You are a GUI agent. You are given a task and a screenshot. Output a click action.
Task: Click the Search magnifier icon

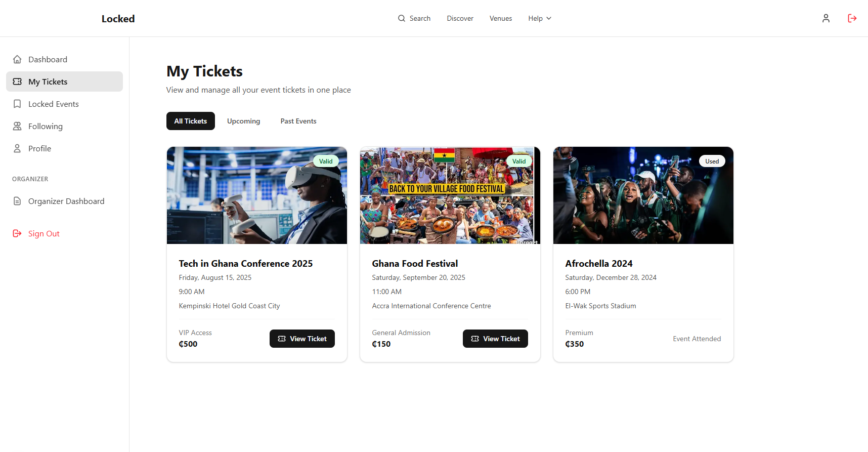click(x=401, y=18)
